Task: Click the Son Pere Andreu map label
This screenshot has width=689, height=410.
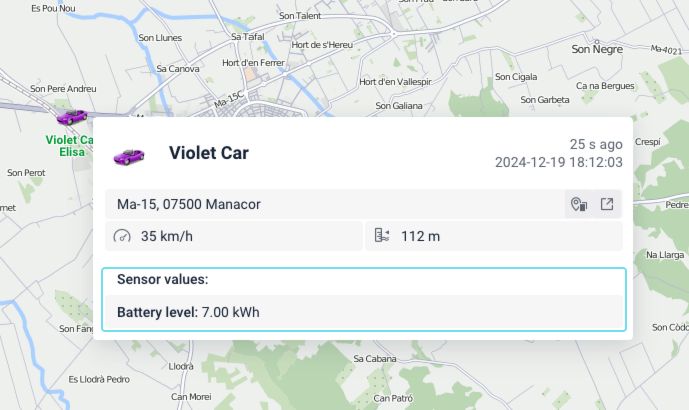Action: [x=63, y=89]
